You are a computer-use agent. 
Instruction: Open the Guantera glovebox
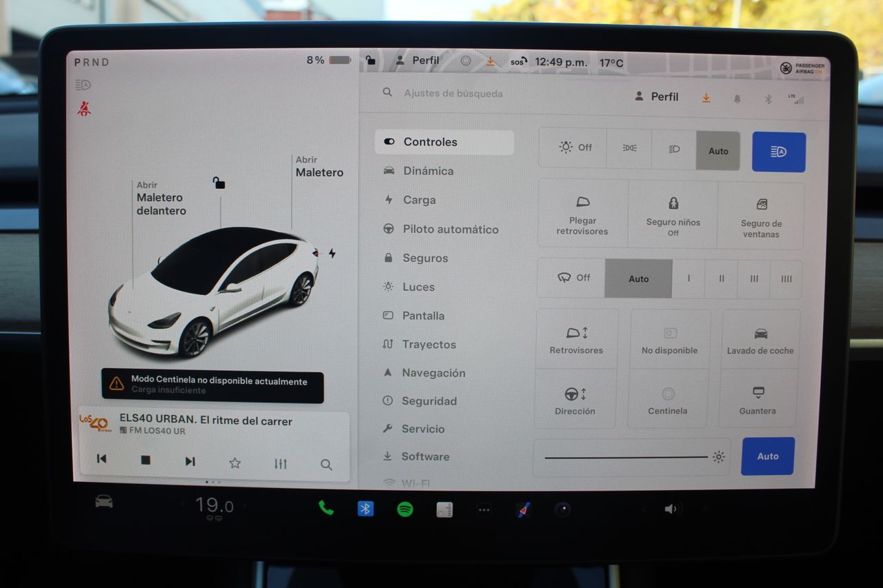point(757,399)
